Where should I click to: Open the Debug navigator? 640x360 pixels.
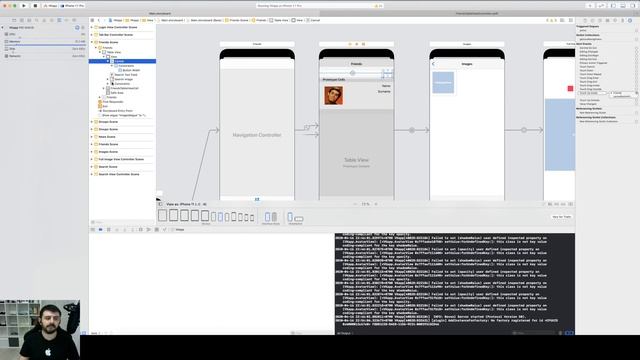coord(59,20)
